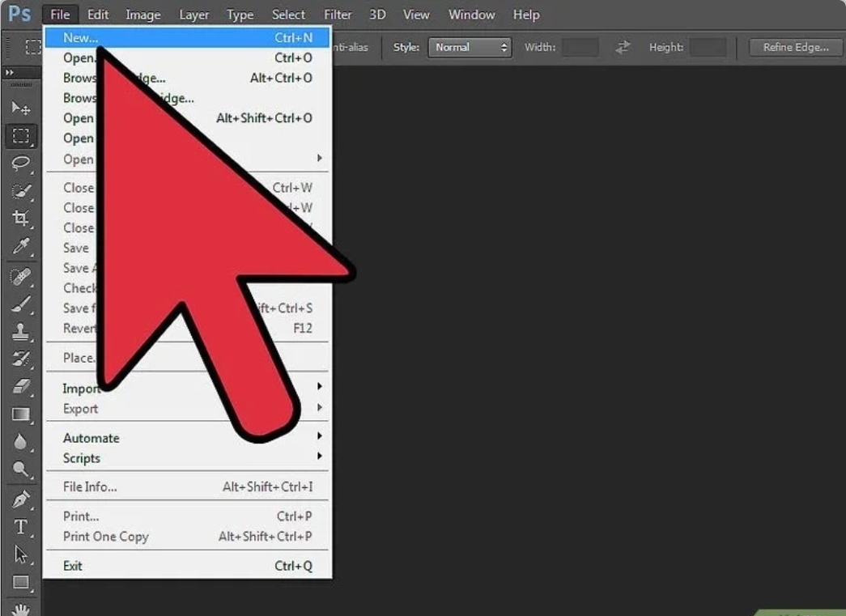Viewport: 846px width, 616px height.
Task: Open the View menu
Action: tap(416, 15)
